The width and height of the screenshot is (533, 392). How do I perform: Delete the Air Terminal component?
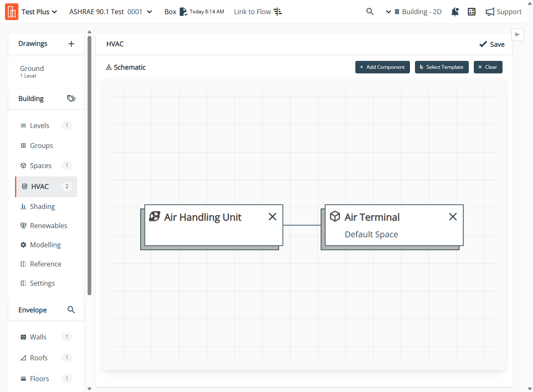[x=453, y=216]
